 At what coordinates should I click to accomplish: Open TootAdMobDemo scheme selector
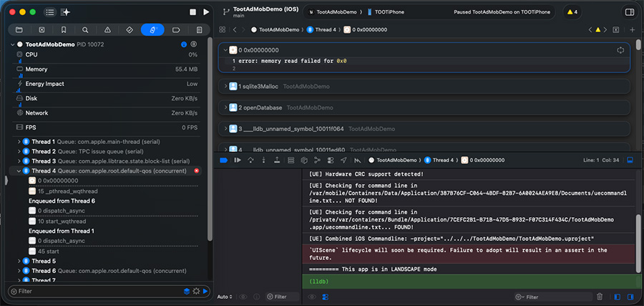click(x=333, y=12)
